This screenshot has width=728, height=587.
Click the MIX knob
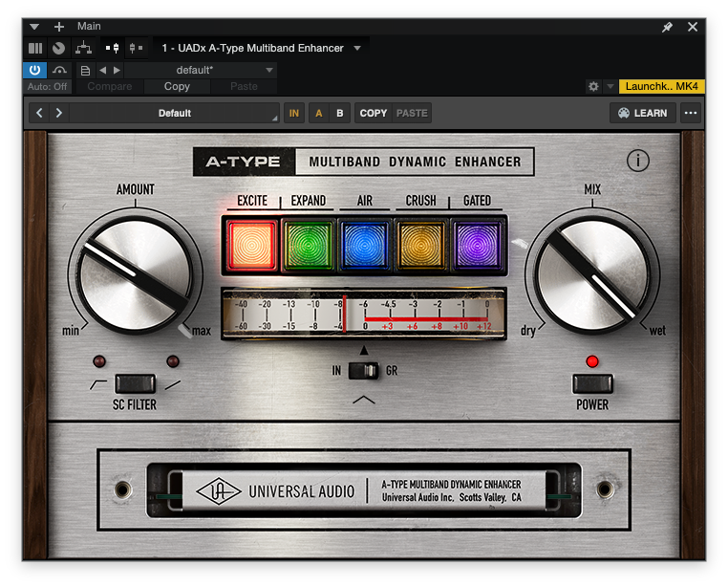[x=592, y=275]
